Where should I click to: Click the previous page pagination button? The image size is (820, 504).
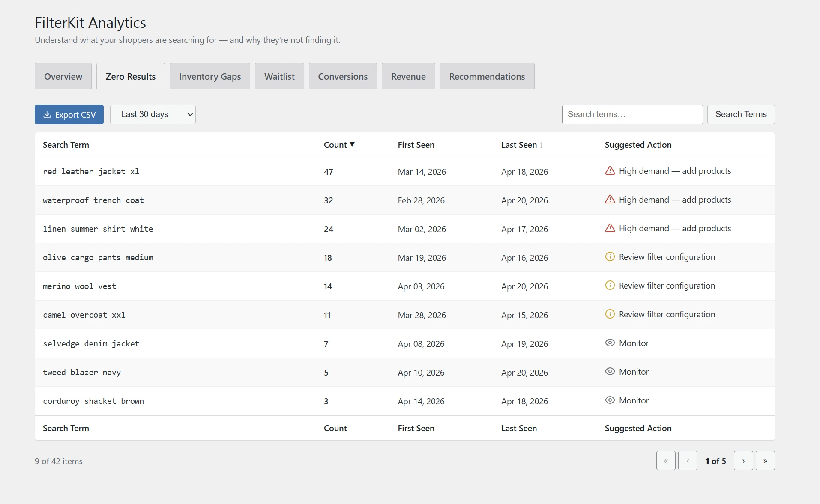(688, 461)
